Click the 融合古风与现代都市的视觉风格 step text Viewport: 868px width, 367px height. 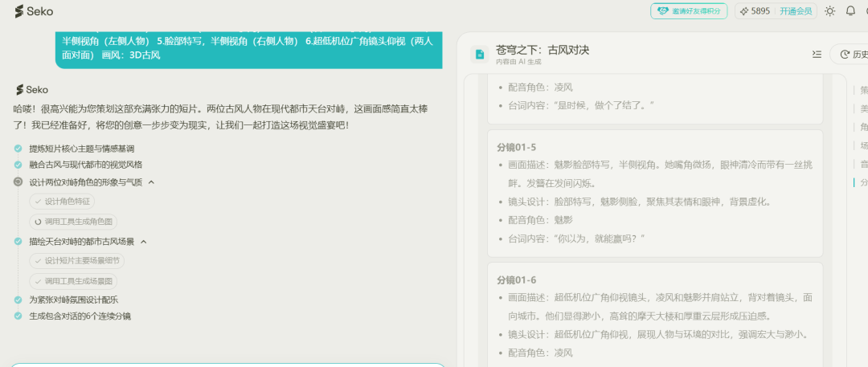click(x=86, y=165)
